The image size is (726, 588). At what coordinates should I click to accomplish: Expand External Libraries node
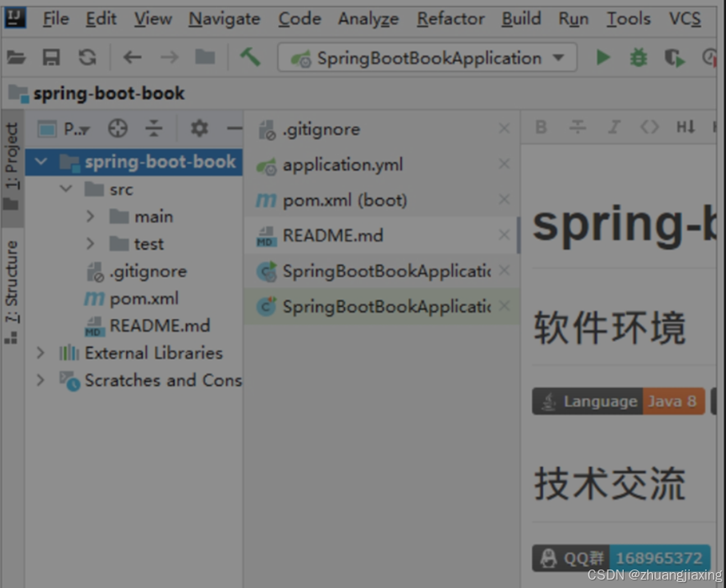pos(41,353)
